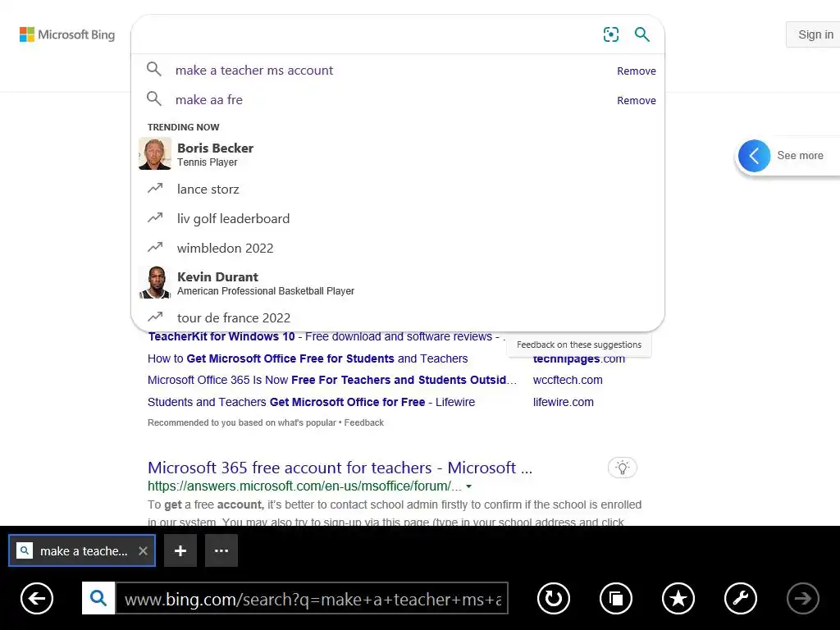
Task: Open tab tools ellipsis menu
Action: click(221, 550)
